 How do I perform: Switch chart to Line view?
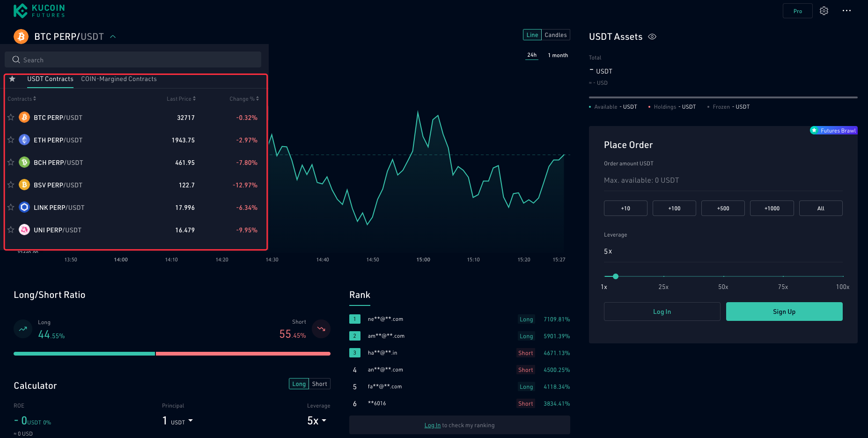pos(532,35)
